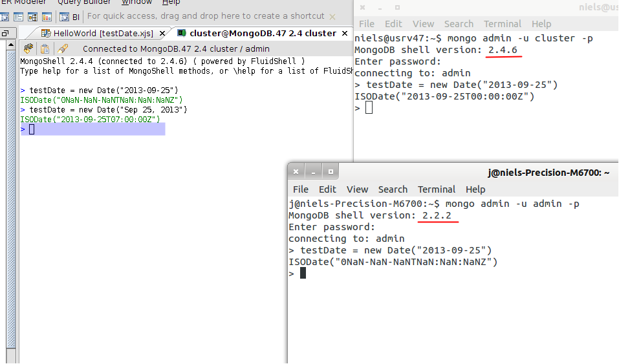Click the prompt cursor in niels-Precision-M6700 terminal
619x364 pixels.
[x=303, y=273]
